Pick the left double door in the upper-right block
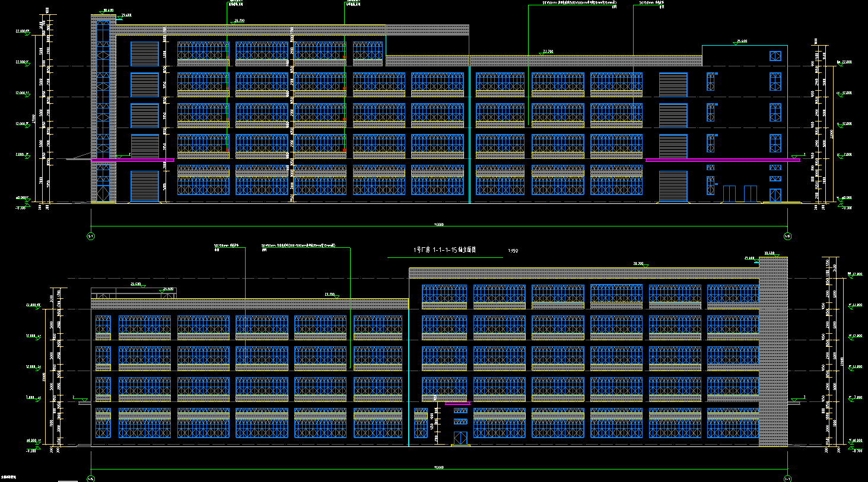This screenshot has height=482, width=868. [x=729, y=193]
